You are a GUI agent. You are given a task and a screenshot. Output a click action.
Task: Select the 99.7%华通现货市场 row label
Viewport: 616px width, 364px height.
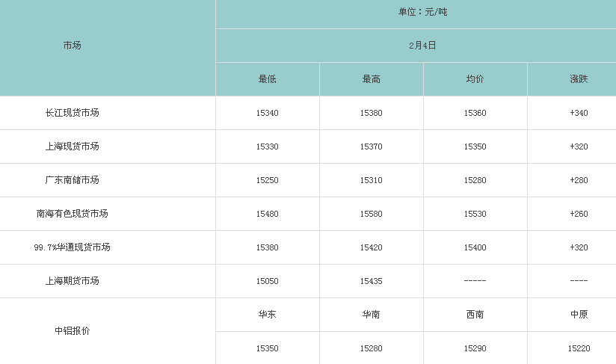(72, 247)
